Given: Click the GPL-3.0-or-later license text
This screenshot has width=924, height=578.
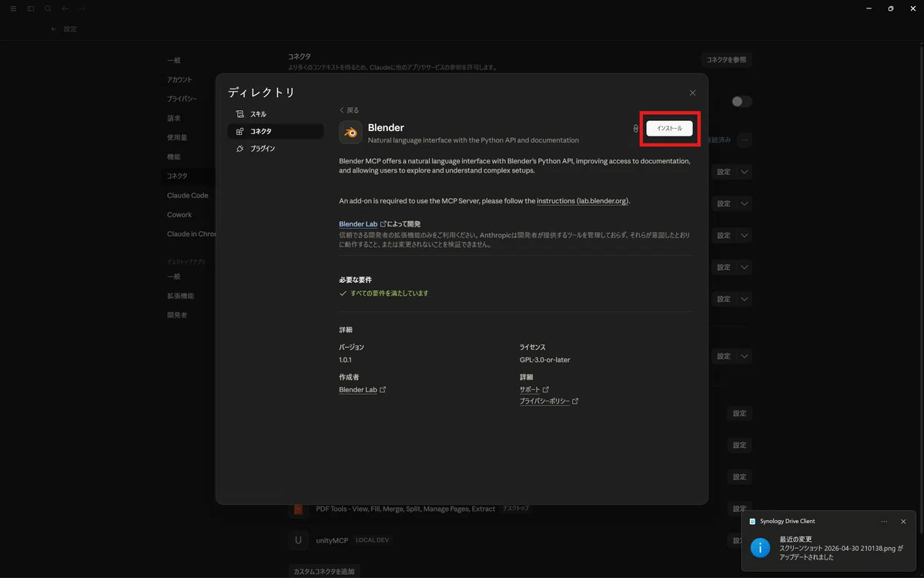Looking at the screenshot, I should pos(545,360).
